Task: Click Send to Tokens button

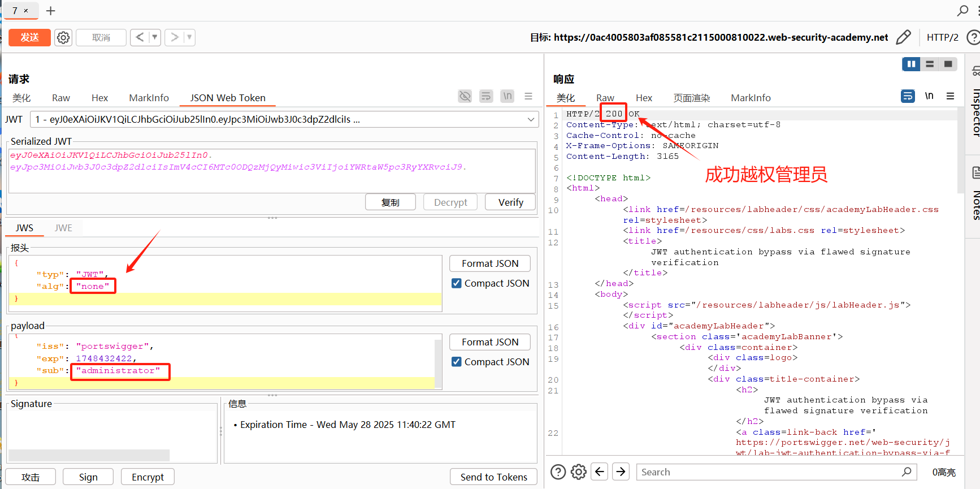Action: tap(494, 477)
